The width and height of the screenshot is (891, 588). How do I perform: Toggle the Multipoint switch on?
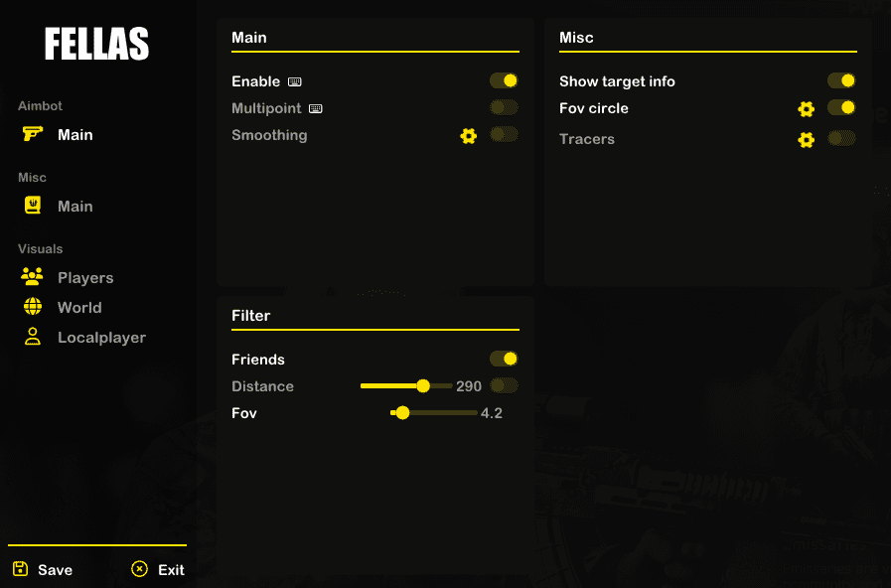(x=504, y=107)
